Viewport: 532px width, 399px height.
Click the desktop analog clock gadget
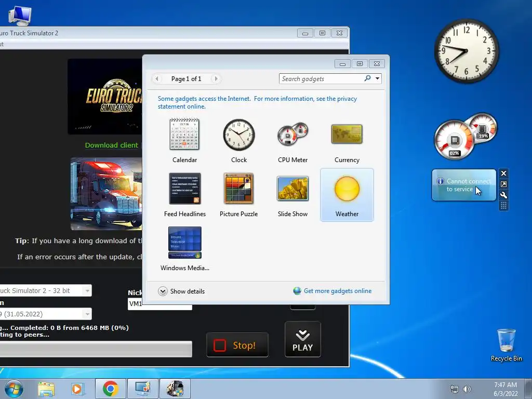[467, 51]
